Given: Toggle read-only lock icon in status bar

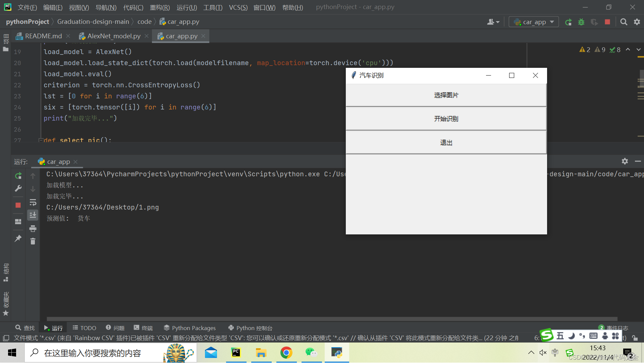Looking at the screenshot, I should point(635,338).
